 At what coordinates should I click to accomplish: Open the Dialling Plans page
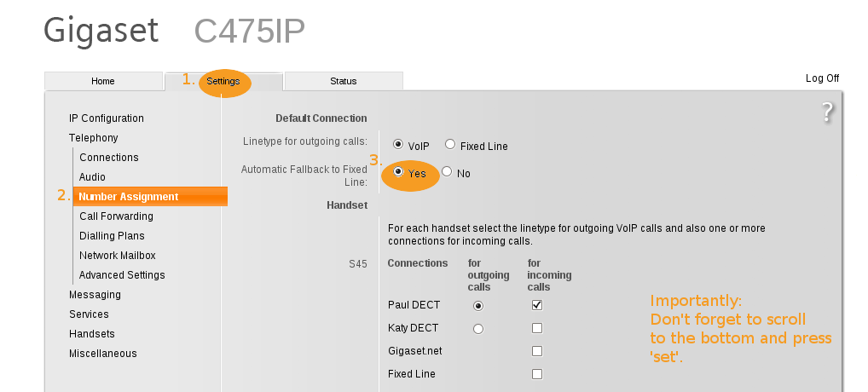(112, 235)
